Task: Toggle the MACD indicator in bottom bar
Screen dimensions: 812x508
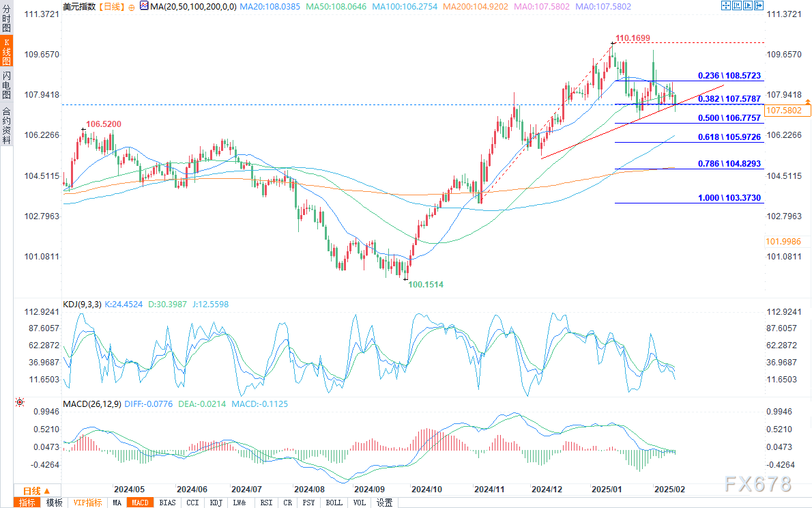Action: coord(141,503)
